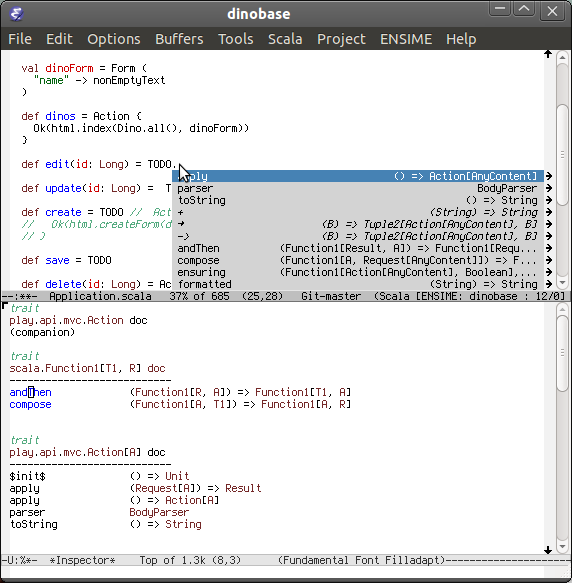Click the 'def save = TODO' line
Viewport: 572px width, 583px height.
pyautogui.click(x=66, y=260)
